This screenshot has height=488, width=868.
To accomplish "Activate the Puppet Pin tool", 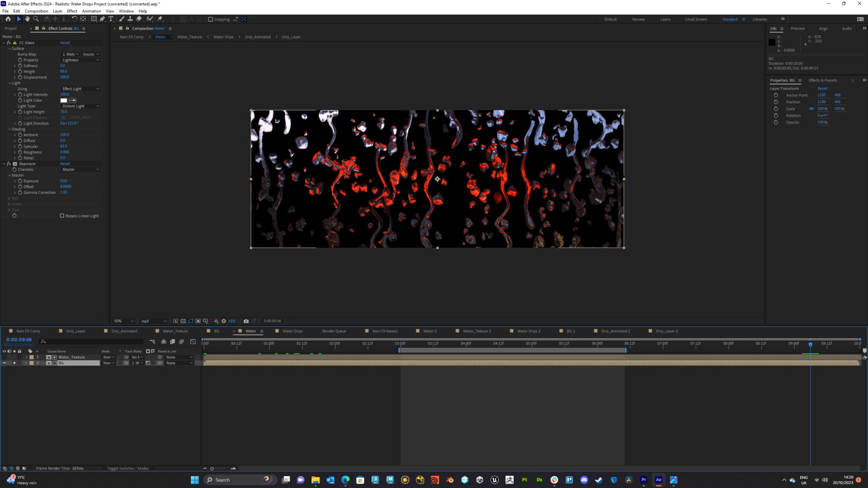I will 159,19.
